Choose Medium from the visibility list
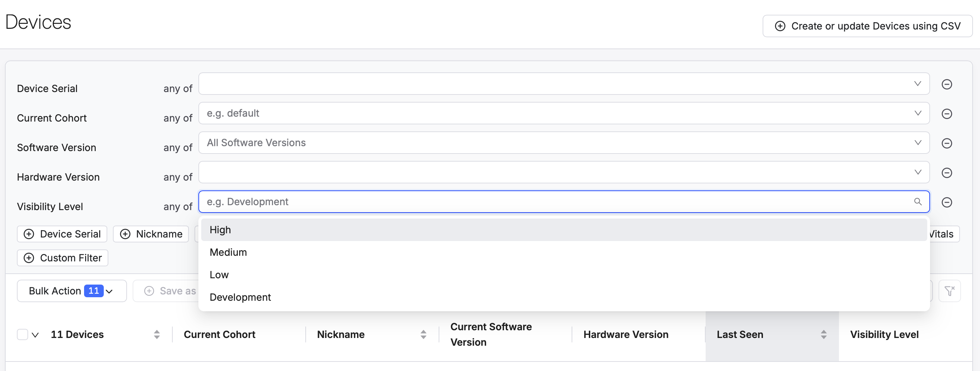This screenshot has width=980, height=371. click(228, 252)
